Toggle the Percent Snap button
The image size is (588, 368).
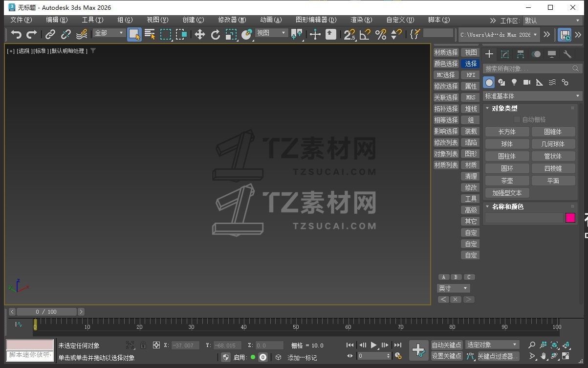point(381,34)
